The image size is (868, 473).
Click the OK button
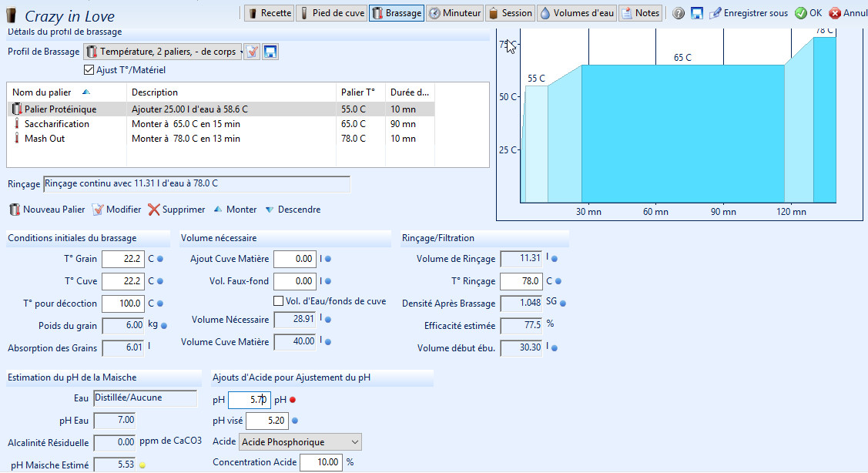[808, 13]
